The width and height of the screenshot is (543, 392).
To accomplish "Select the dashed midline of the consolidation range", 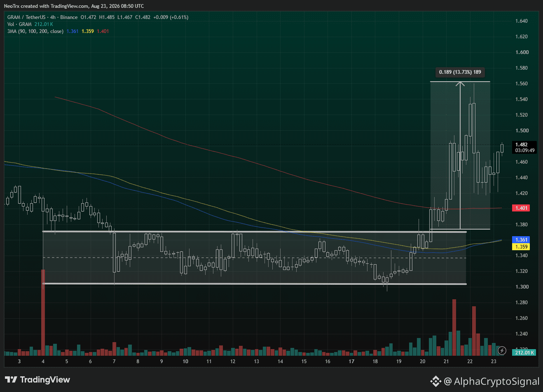I will point(255,258).
